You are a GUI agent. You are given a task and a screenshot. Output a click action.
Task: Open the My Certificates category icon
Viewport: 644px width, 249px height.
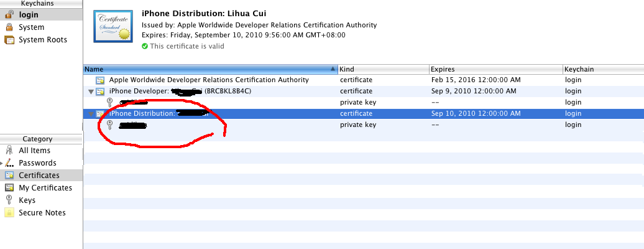coord(9,187)
